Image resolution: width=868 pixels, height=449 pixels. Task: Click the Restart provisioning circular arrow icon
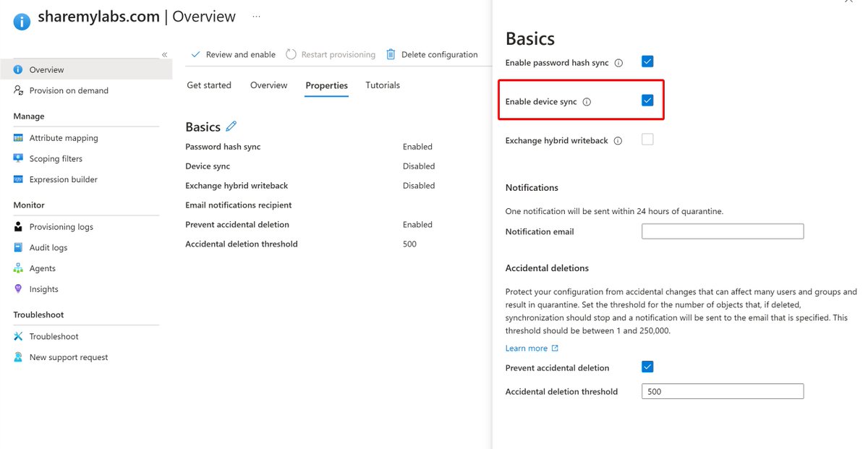pos(291,54)
